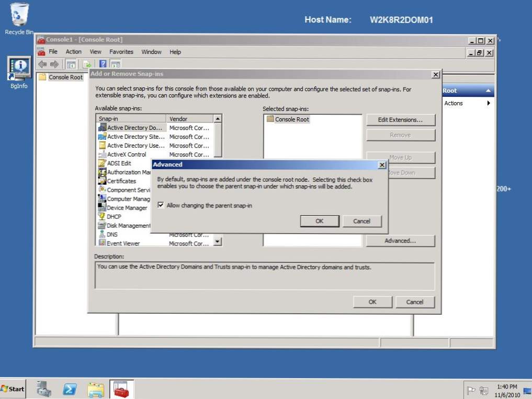Click the Back arrow toolbar icon
The height and width of the screenshot is (399, 532).
coord(42,64)
